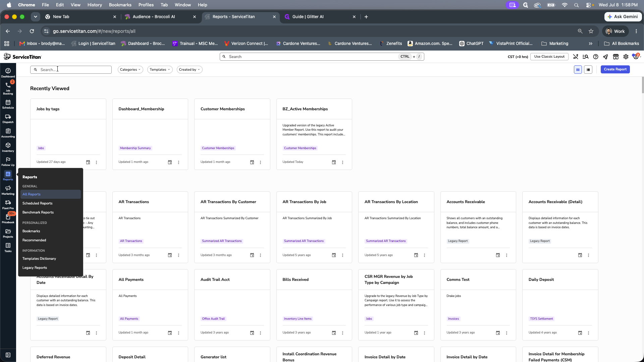Click the page vertical scrollbar

pyautogui.click(x=642, y=85)
